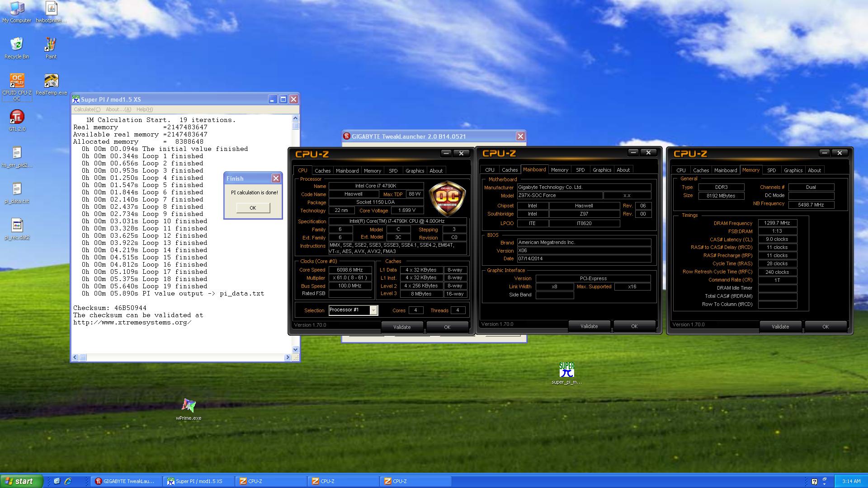
Task: Open hs_err_pid2 text file icon
Action: click(x=17, y=157)
